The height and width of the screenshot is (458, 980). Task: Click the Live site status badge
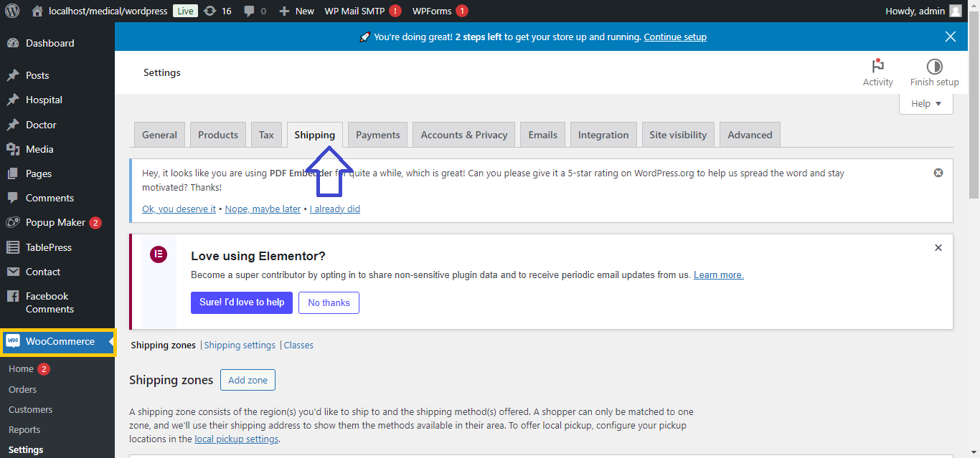tap(185, 11)
